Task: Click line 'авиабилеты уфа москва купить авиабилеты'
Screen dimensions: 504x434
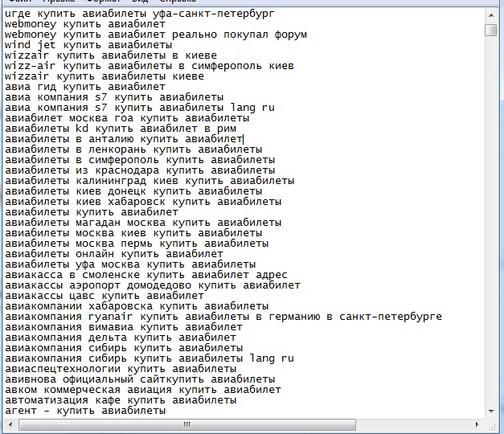Action: [x=130, y=264]
